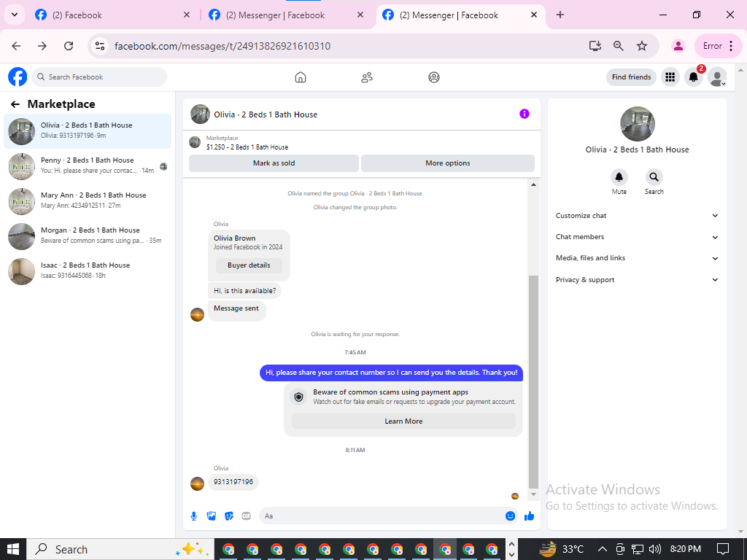Viewport: 747px width, 560px height.
Task: Click the taskbar clock 8:20 PM
Action: tap(685, 549)
